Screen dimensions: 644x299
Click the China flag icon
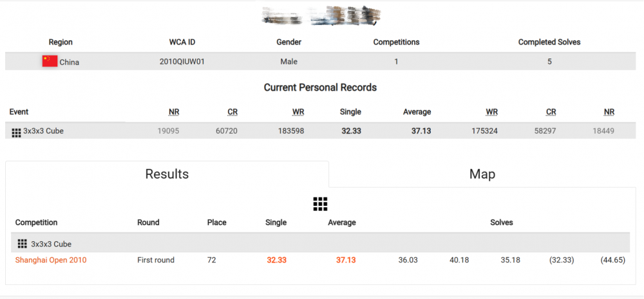click(50, 62)
